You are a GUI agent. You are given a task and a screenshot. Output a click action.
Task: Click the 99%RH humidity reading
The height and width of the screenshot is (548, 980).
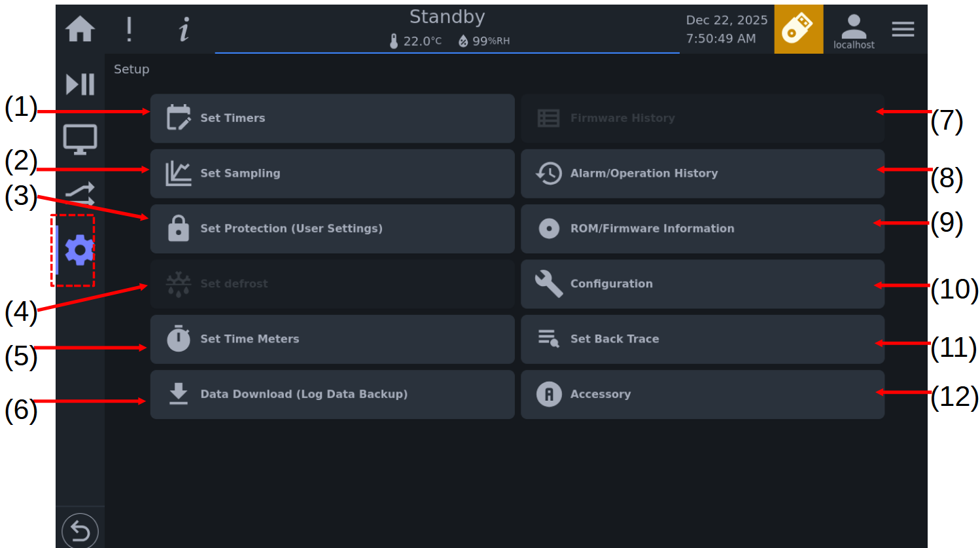pyautogui.click(x=491, y=41)
